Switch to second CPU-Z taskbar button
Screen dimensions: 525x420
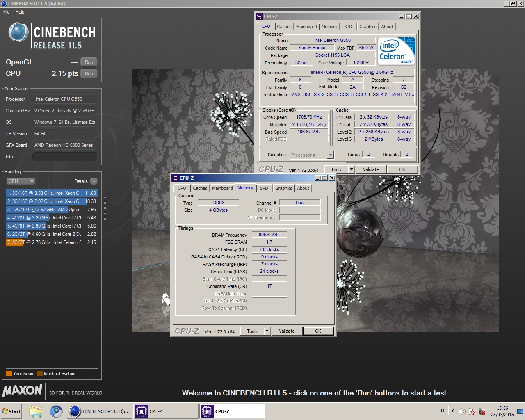[232, 411]
